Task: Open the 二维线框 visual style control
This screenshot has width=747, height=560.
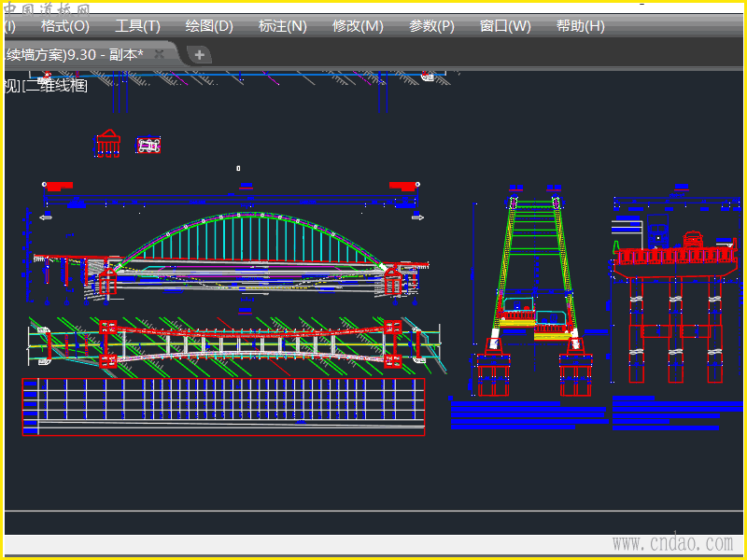Action: 55,86
